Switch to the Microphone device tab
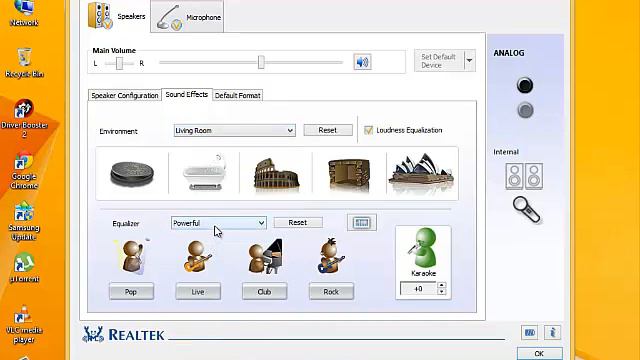Image resolution: width=640 pixels, height=360 pixels. click(187, 17)
